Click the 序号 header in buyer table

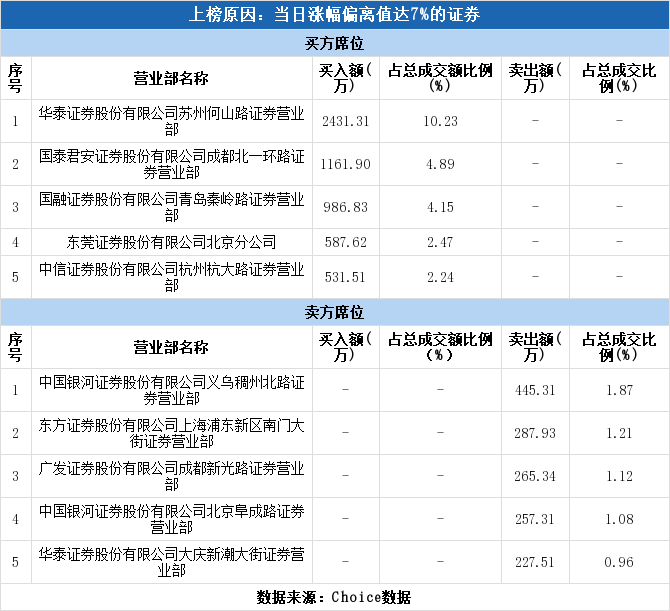15,78
